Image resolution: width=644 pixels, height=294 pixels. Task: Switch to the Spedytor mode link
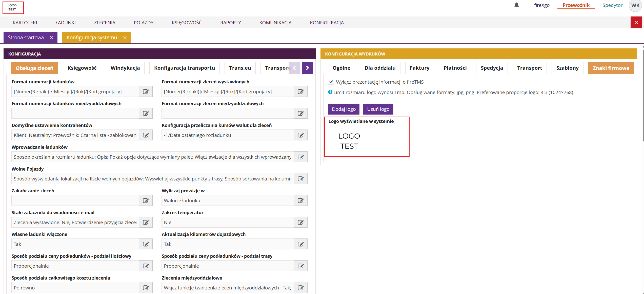612,5
